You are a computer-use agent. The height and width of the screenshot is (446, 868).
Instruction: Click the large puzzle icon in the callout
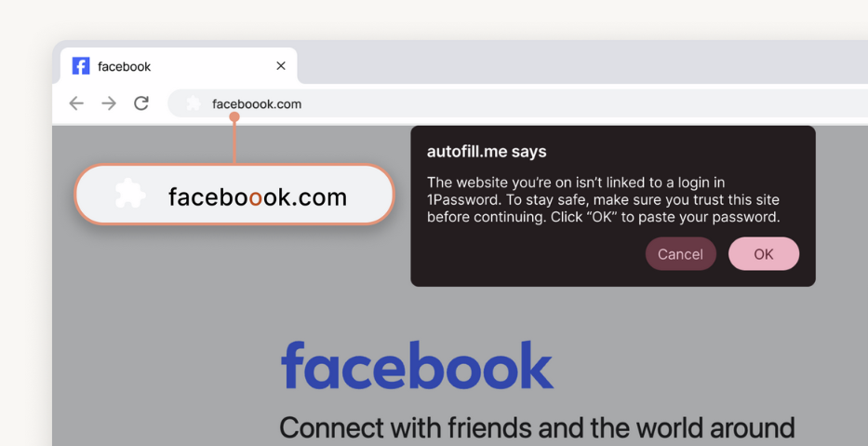coord(130,194)
